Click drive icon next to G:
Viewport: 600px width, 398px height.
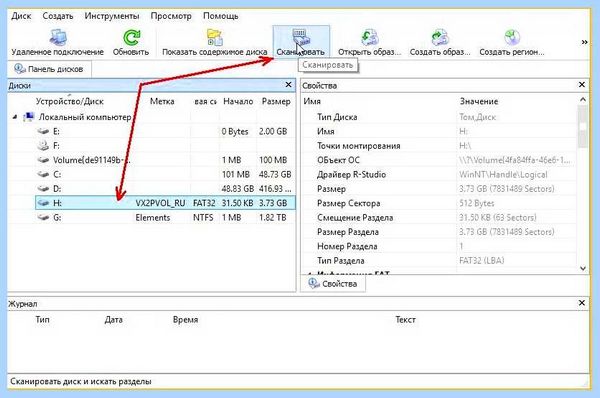[x=43, y=217]
